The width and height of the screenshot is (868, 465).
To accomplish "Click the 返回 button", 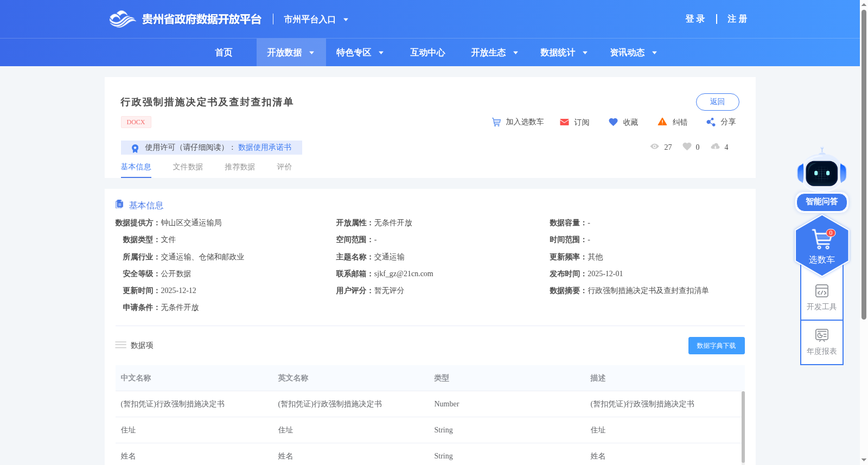I will [717, 102].
